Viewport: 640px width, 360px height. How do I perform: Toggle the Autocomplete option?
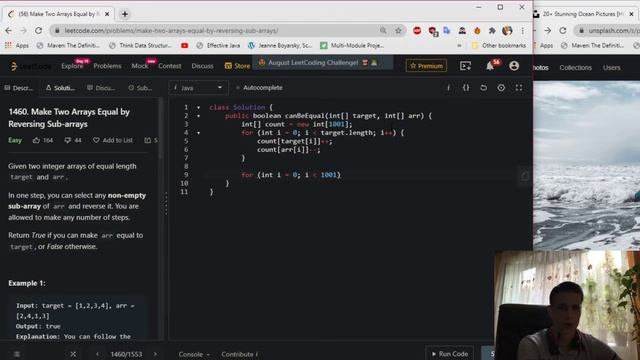click(259, 88)
